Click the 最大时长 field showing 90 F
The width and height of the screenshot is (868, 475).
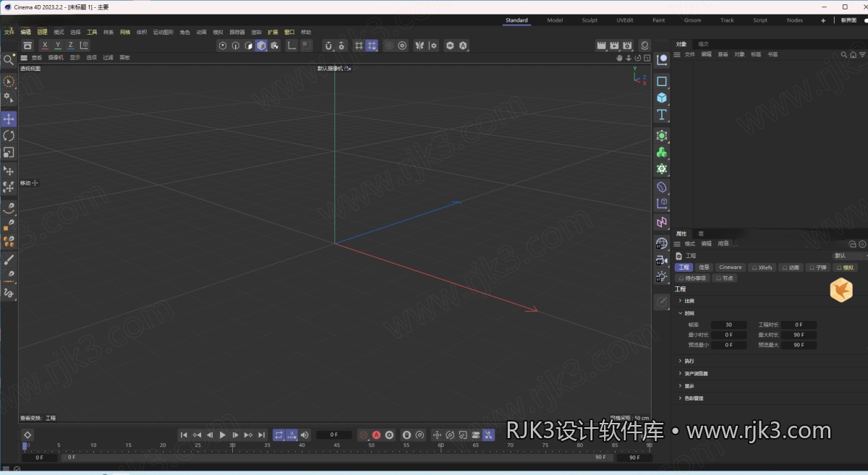click(x=799, y=335)
